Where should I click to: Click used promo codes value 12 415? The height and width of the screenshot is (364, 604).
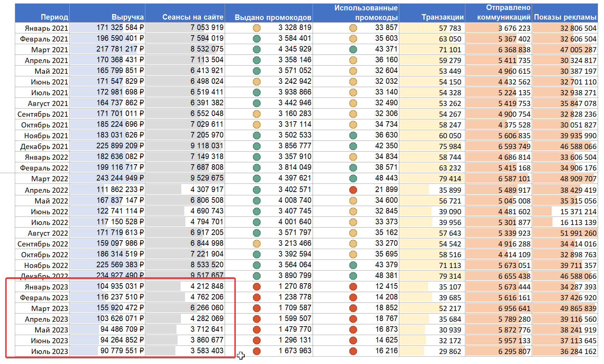coord(386,286)
